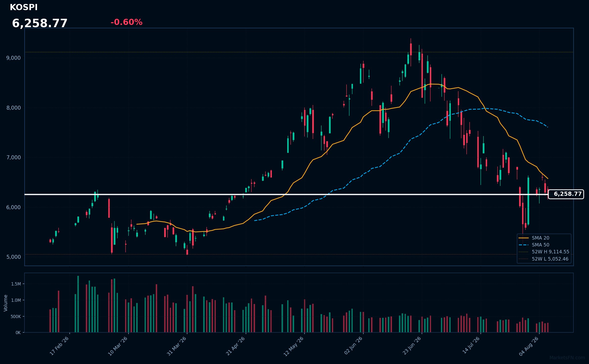Click the 21 Apr '26 date label
Viewport: 589px width, 364px height.
point(235,346)
